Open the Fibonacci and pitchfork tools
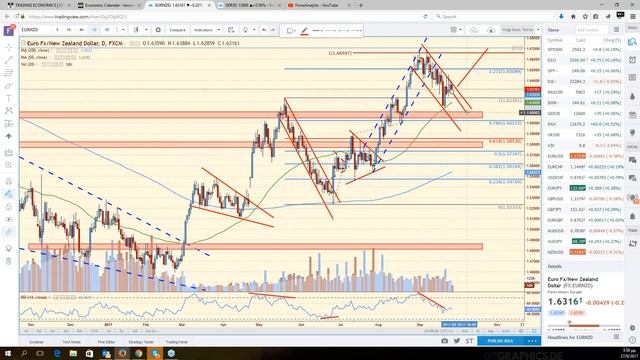 tap(9, 73)
